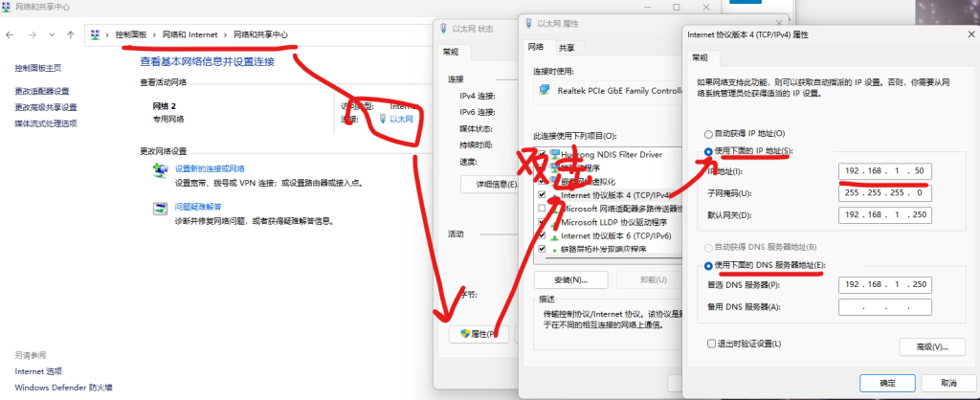The width and height of the screenshot is (980, 400).
Task: Click the control panel icon in address bar
Action: 95,35
